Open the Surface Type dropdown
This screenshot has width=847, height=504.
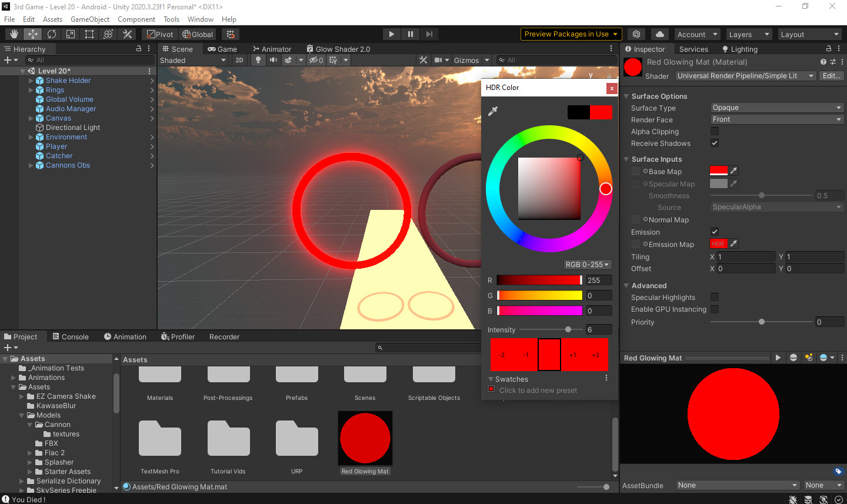coord(776,108)
